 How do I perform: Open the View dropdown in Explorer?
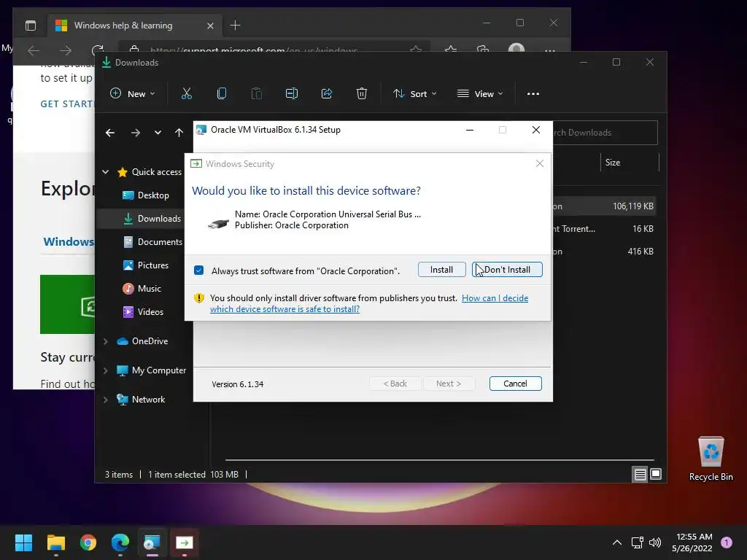tap(480, 94)
